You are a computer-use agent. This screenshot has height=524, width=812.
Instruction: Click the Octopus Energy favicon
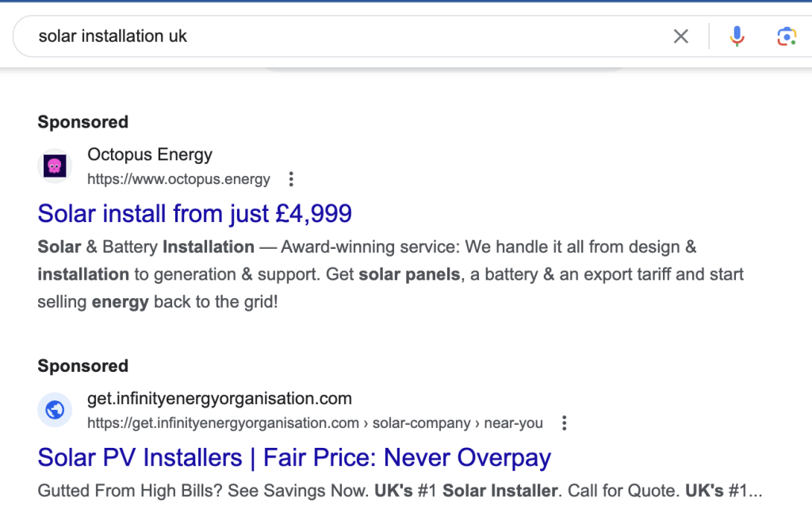click(x=55, y=166)
